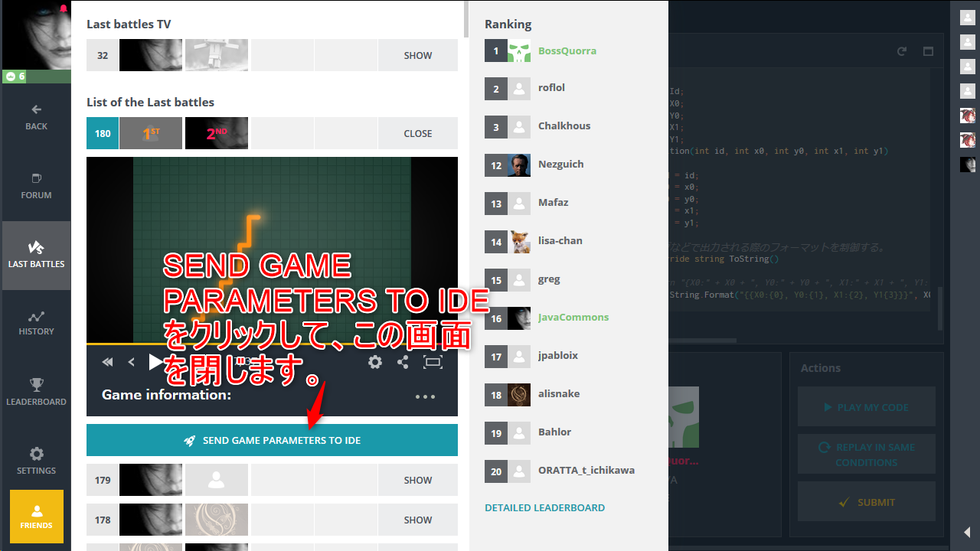The image size is (980, 551).
Task: Click the figure thumbnail in battle 32 row
Action: click(217, 55)
